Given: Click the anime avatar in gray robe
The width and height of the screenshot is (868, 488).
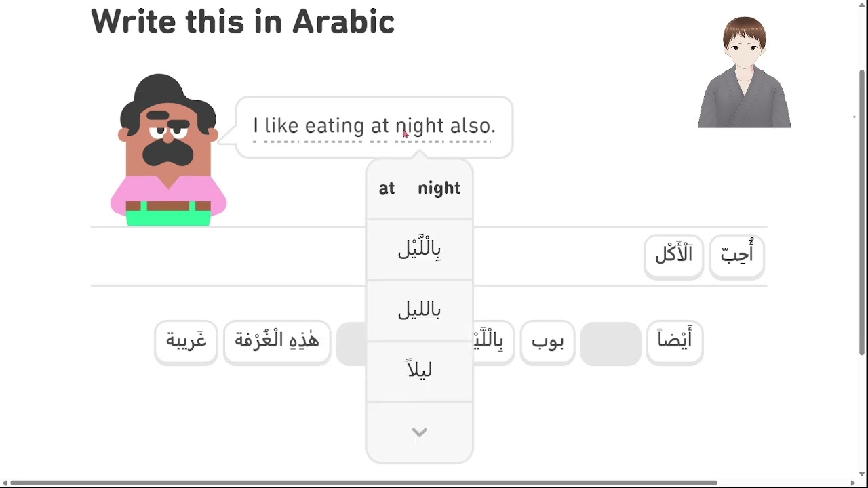Looking at the screenshot, I should click(x=744, y=72).
